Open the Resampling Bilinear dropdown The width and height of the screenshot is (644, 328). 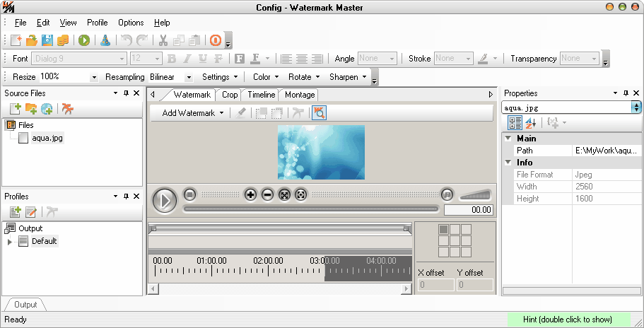pyautogui.click(x=189, y=77)
